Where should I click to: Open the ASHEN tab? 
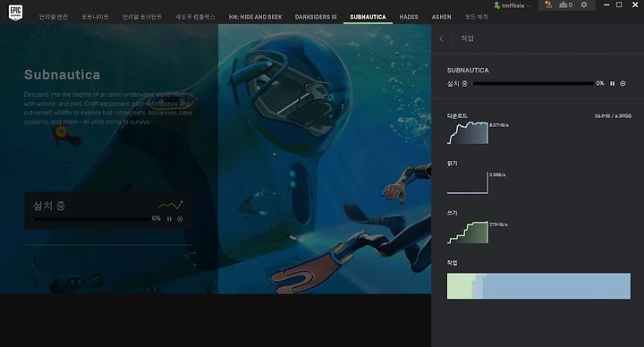(442, 17)
